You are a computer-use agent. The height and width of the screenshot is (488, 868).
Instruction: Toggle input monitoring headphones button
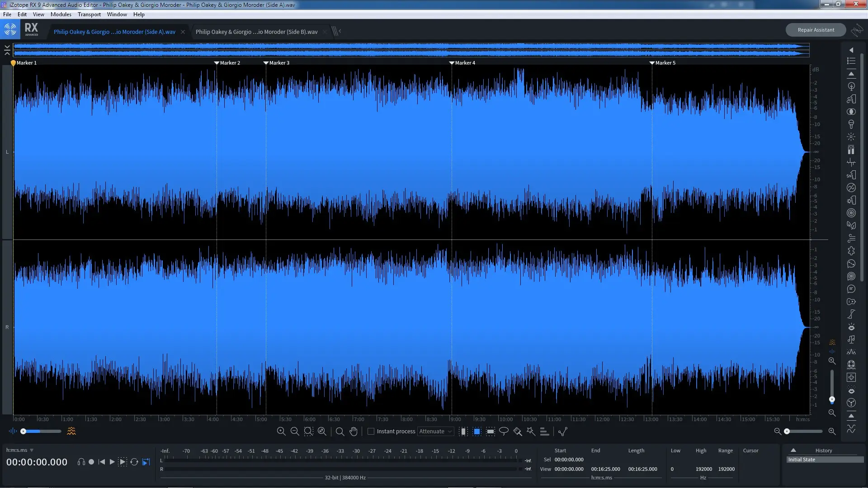81,462
